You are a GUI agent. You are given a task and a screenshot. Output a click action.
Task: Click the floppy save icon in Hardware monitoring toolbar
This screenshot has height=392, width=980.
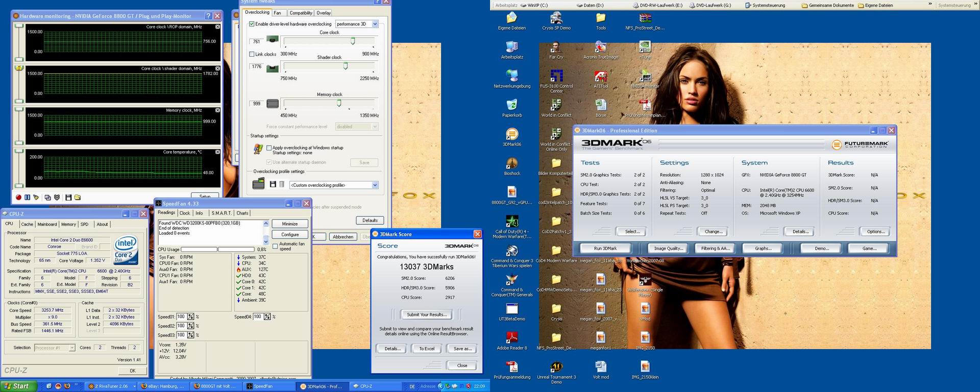point(68,198)
